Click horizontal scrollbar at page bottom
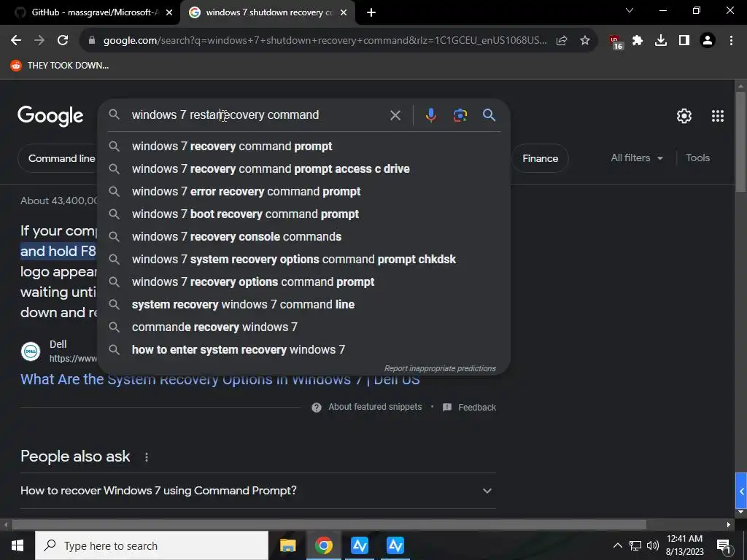This screenshot has height=560, width=747. pyautogui.click(x=329, y=525)
